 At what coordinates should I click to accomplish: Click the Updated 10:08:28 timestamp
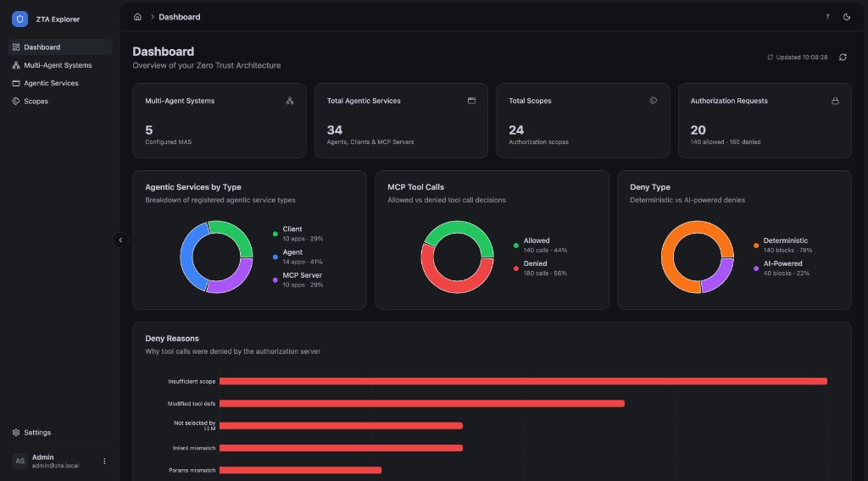click(x=802, y=57)
